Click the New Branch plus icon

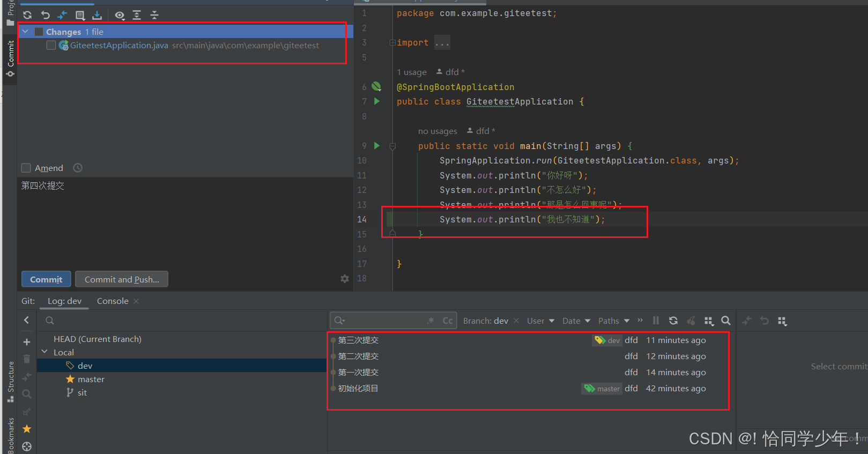27,342
